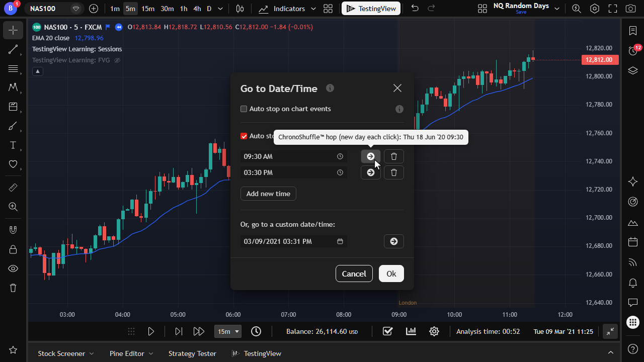Confirm the dialog with Ok
This screenshot has width=644, height=362.
[x=391, y=274]
